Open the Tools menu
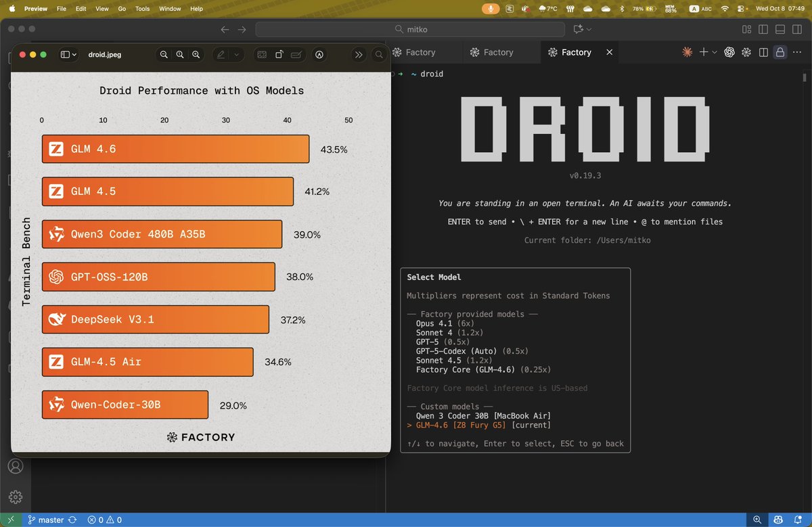The height and width of the screenshot is (527, 812). 142,9
